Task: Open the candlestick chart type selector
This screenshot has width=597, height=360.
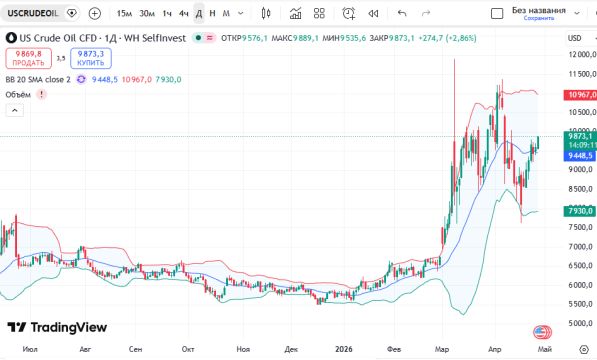Action: click(x=266, y=13)
